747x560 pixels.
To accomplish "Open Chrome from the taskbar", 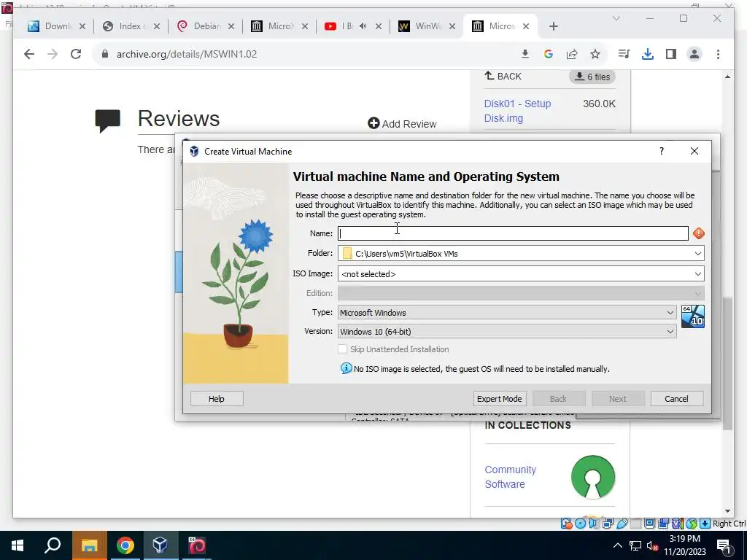I will pos(125,545).
